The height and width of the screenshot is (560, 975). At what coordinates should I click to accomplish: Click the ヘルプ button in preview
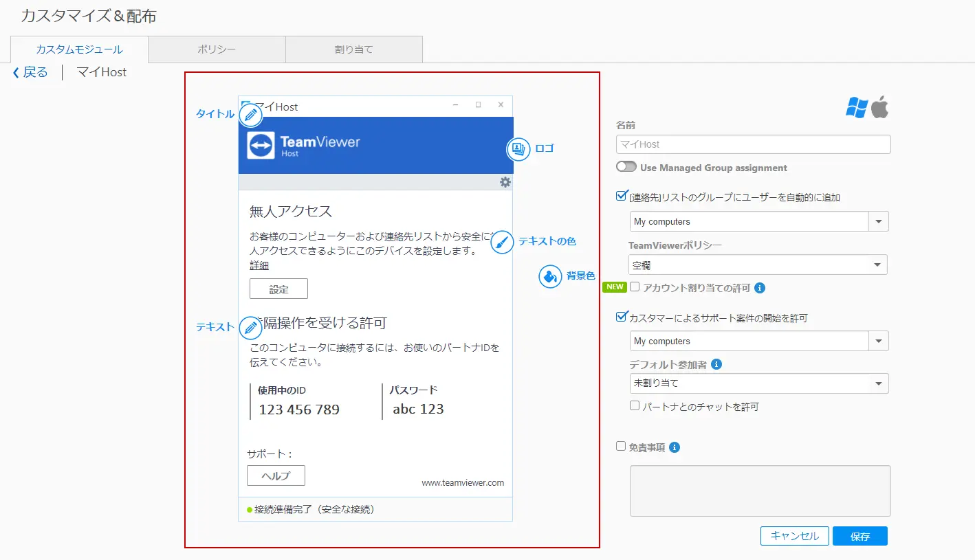coord(276,475)
